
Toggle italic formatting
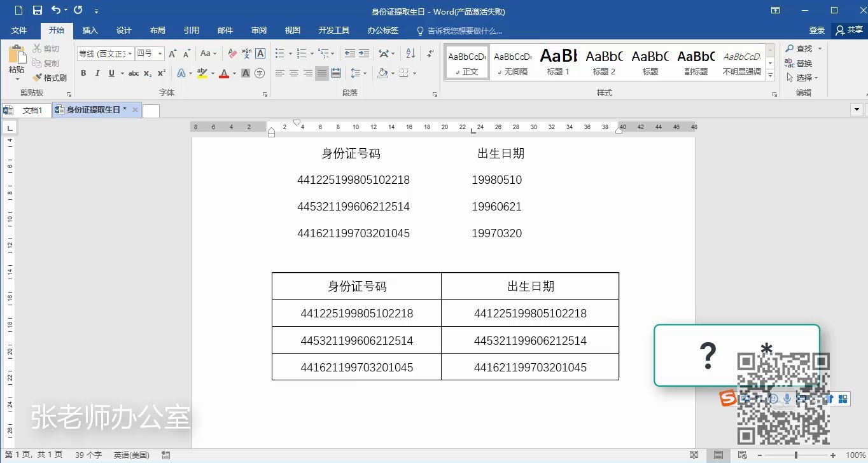pyautogui.click(x=97, y=73)
